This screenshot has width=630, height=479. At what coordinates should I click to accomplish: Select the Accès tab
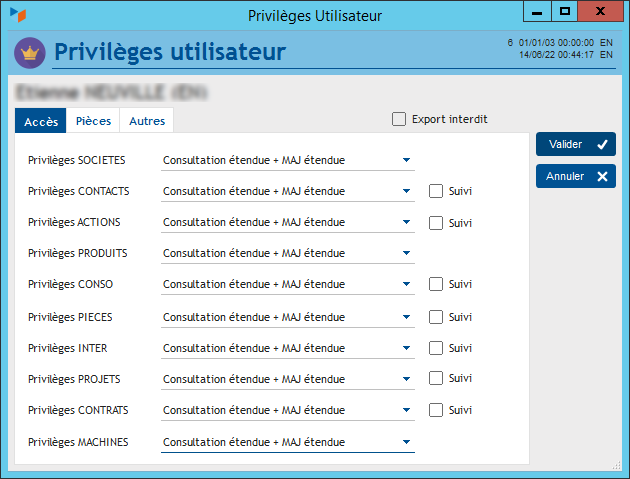click(x=41, y=121)
